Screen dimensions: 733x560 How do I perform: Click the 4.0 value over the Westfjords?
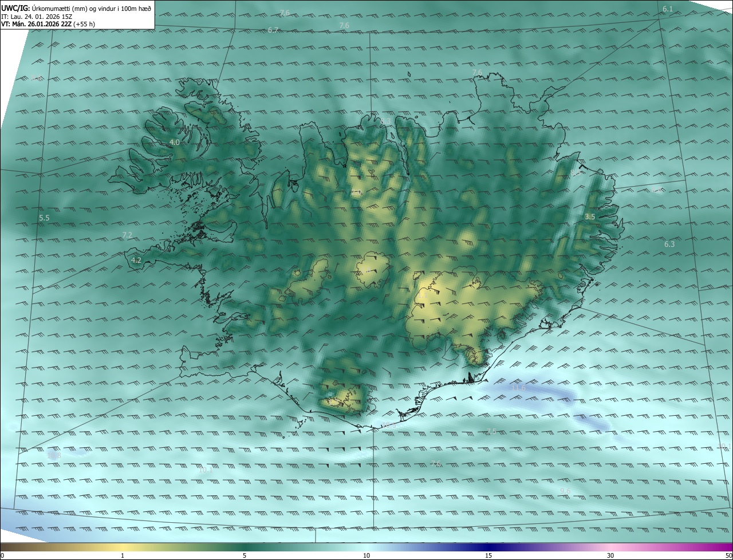pyautogui.click(x=175, y=142)
